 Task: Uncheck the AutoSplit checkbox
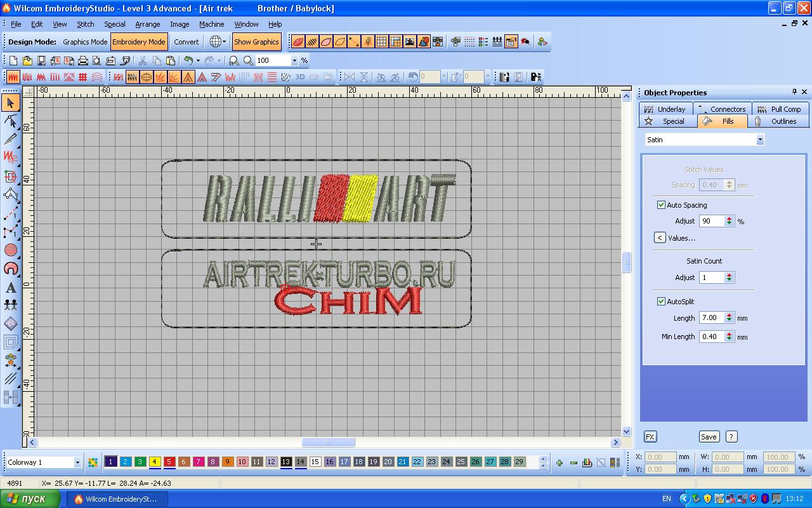point(661,302)
